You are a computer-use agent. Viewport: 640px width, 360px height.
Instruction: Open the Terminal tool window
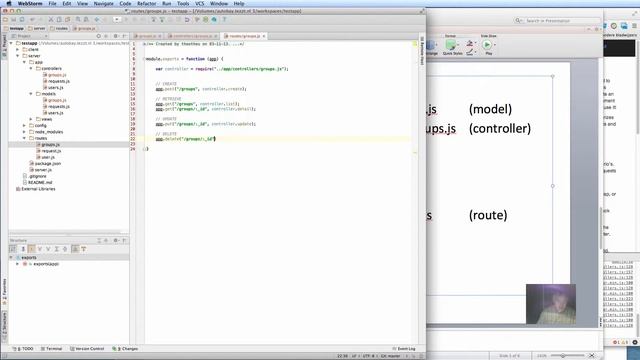click(51, 349)
